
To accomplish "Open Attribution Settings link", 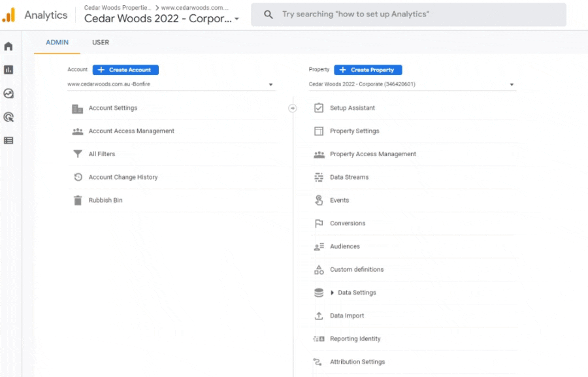I will point(357,361).
